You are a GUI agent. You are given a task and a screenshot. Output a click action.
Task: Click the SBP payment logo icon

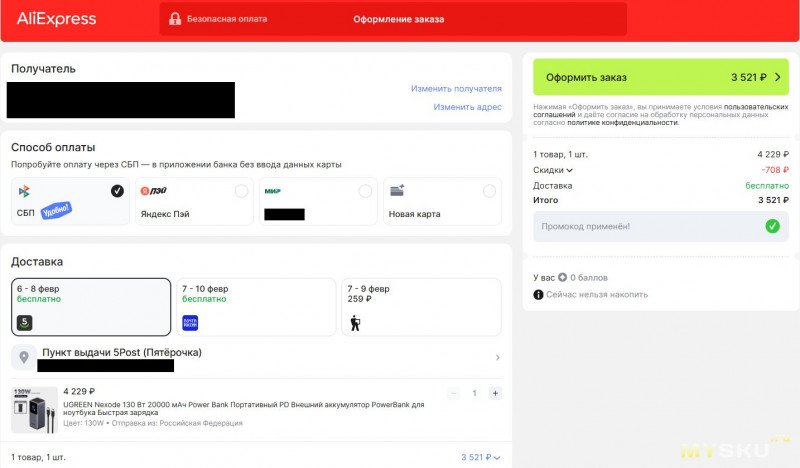tap(24, 191)
